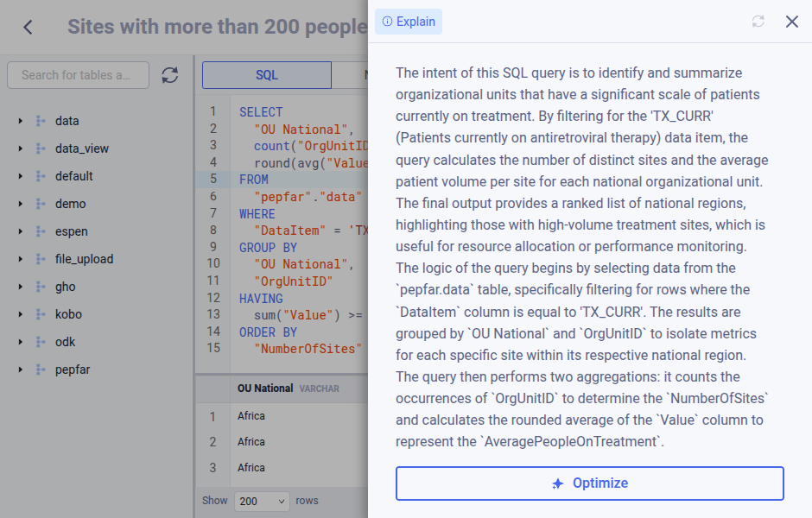This screenshot has width=812, height=518.
Task: Click the Explain button
Action: tap(408, 21)
